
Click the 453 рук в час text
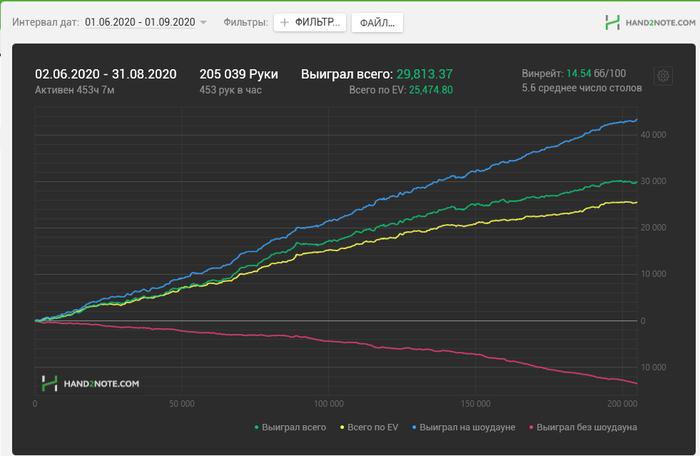230,90
